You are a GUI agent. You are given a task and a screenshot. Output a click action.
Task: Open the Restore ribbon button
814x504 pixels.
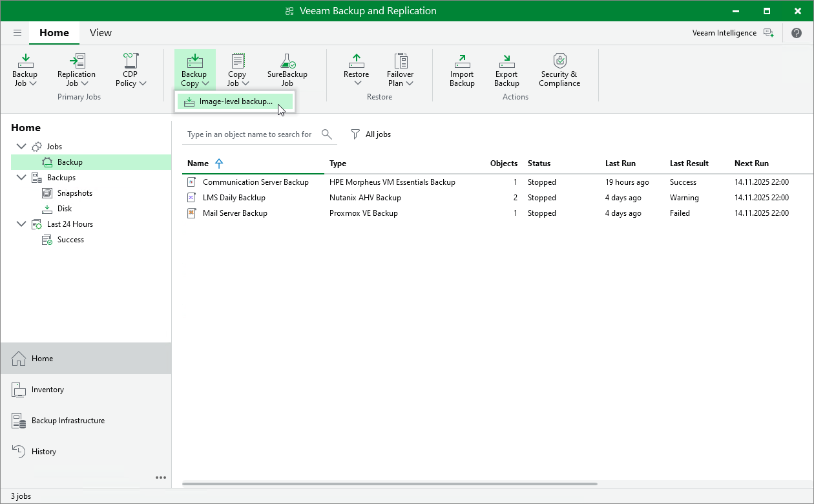pyautogui.click(x=357, y=70)
